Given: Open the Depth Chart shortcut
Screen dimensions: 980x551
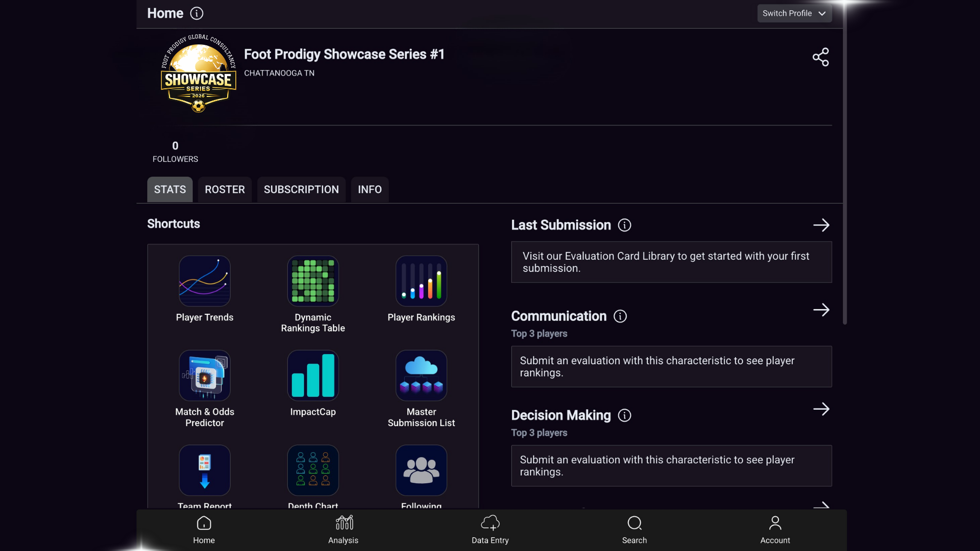Looking at the screenshot, I should click(313, 470).
